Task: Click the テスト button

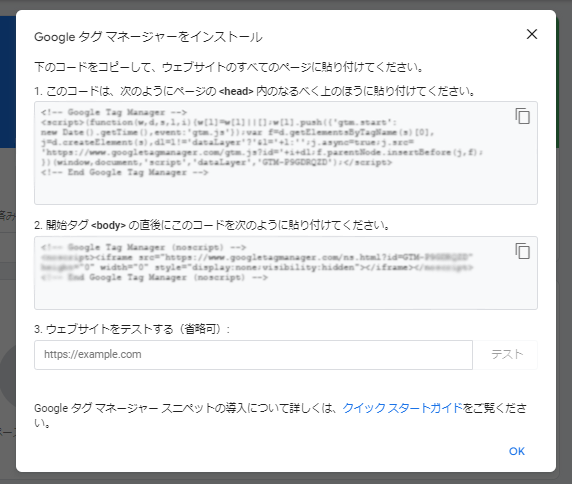Action: tap(507, 355)
